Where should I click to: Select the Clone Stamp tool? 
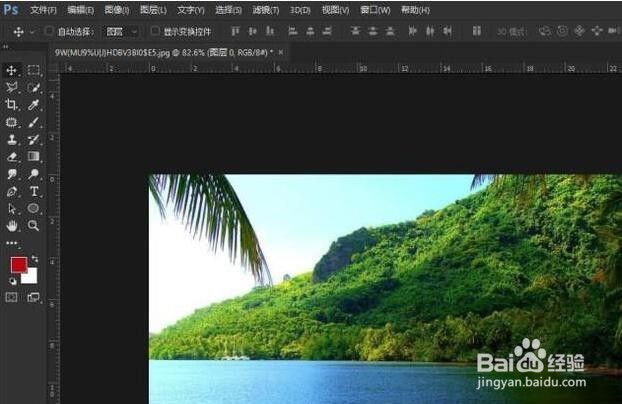12,139
